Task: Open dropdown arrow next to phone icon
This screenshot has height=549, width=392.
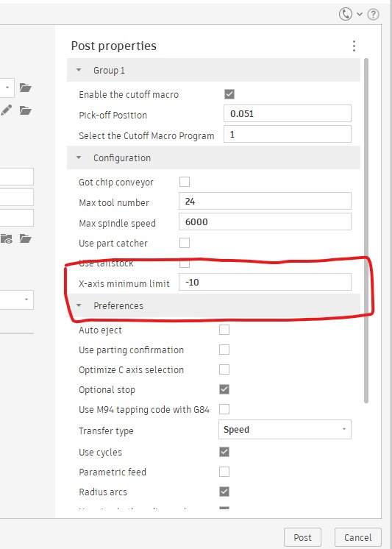Action: [360, 15]
